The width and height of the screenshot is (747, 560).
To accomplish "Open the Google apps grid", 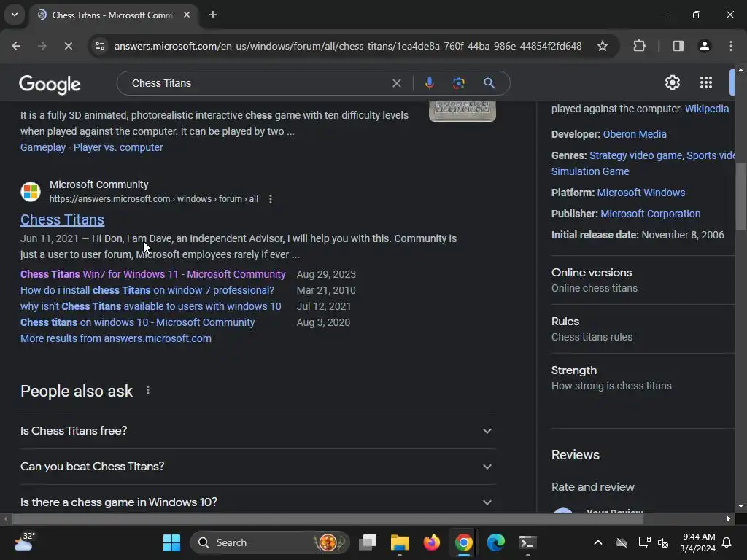I will (706, 83).
